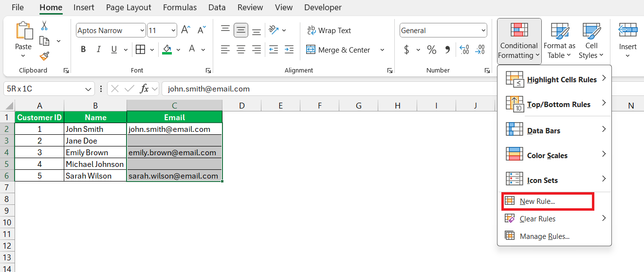Expand Merge & Center dropdown arrow
This screenshot has height=272, width=644.
pyautogui.click(x=382, y=50)
